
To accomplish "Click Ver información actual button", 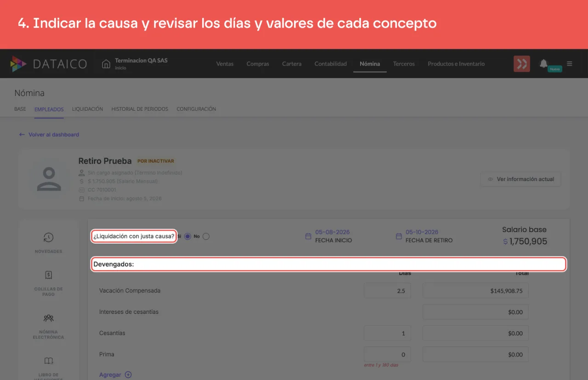I will coord(521,179).
